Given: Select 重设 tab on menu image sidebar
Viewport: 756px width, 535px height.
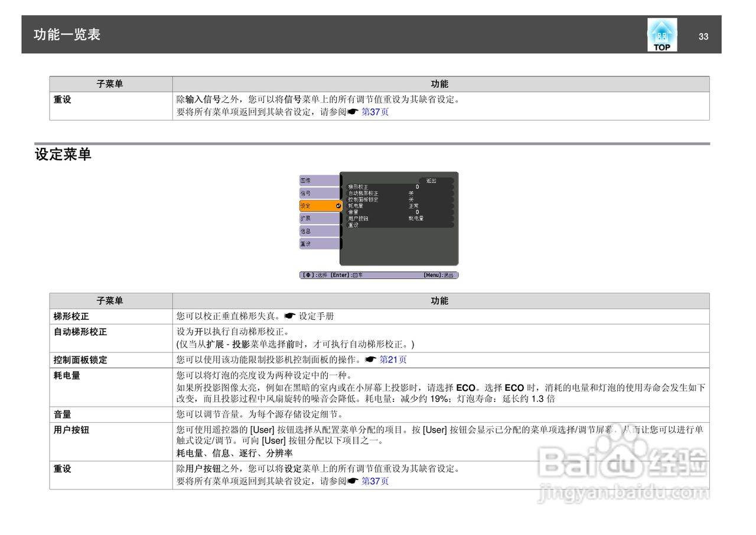Looking at the screenshot, I should [x=320, y=244].
